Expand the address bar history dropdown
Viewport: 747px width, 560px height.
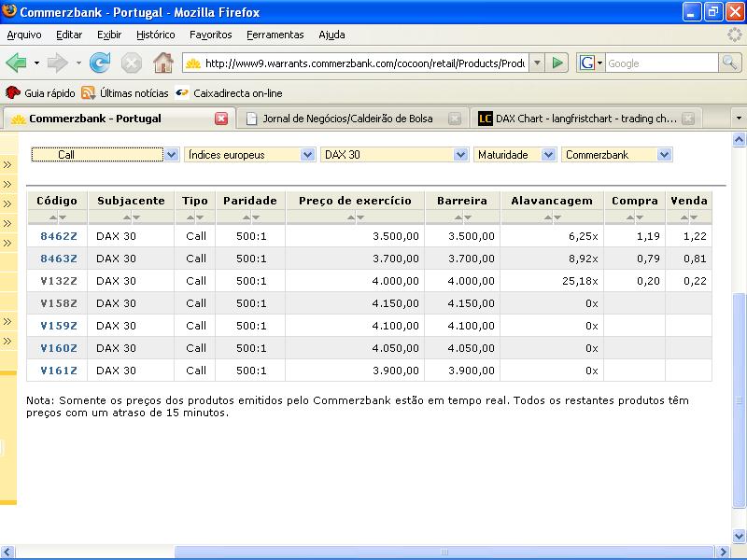(537, 63)
